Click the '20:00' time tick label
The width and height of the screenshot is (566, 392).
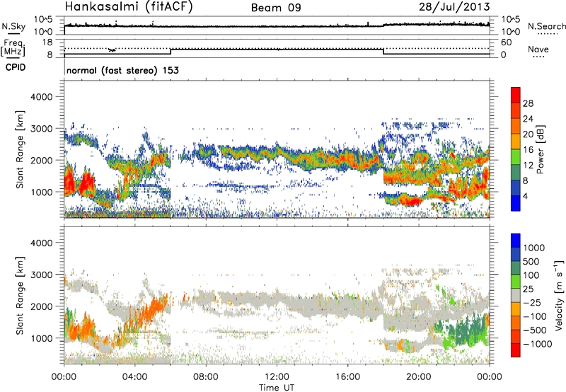[418, 377]
